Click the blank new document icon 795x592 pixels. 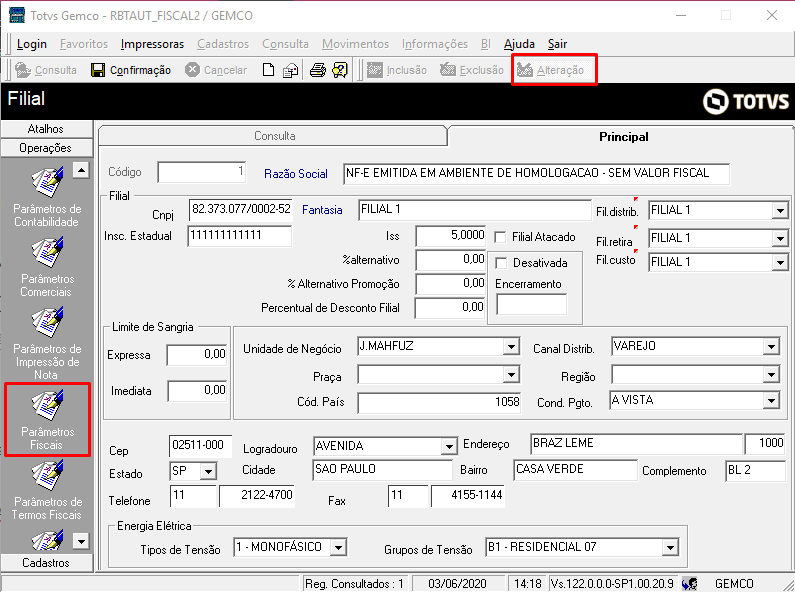268,70
